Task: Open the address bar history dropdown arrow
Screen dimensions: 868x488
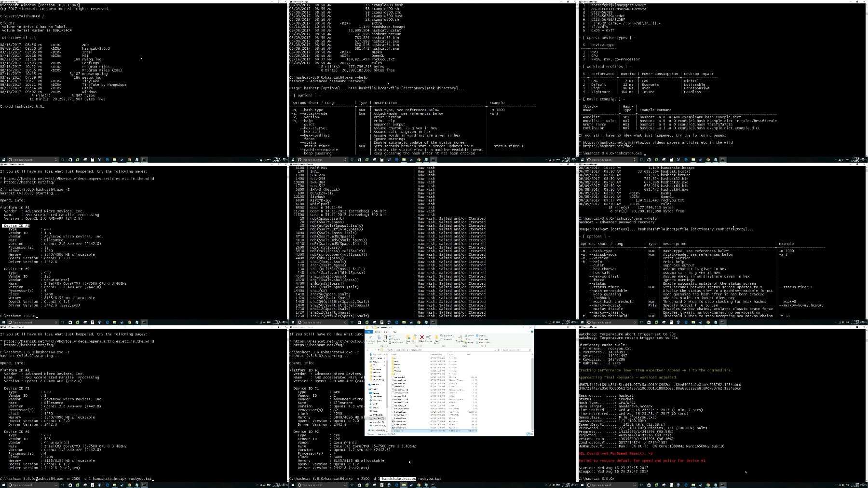Action: click(495, 350)
